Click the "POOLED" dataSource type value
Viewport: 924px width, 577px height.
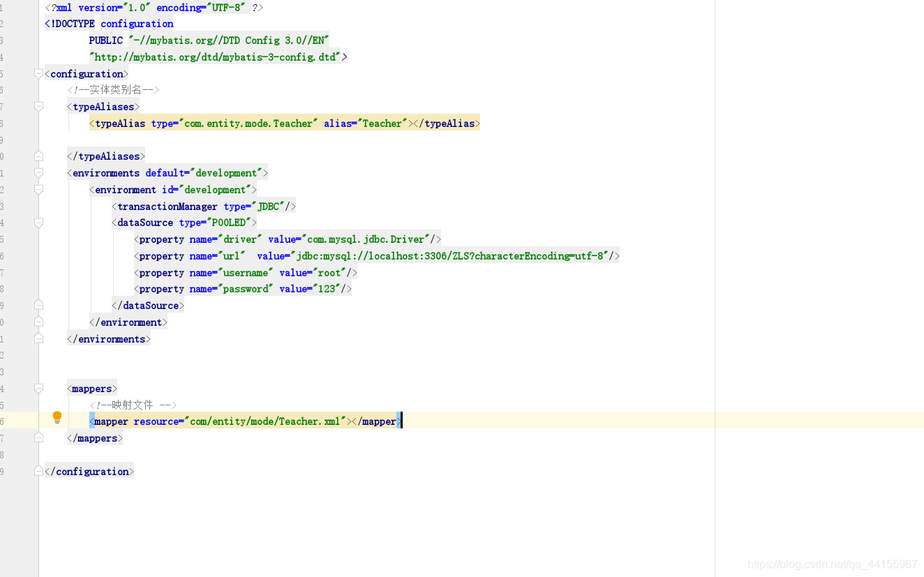point(229,223)
